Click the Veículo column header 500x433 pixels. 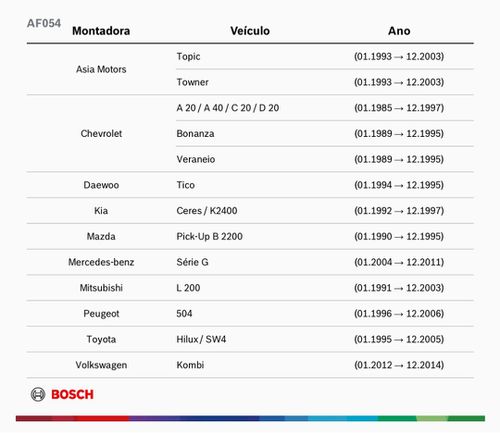250,31
